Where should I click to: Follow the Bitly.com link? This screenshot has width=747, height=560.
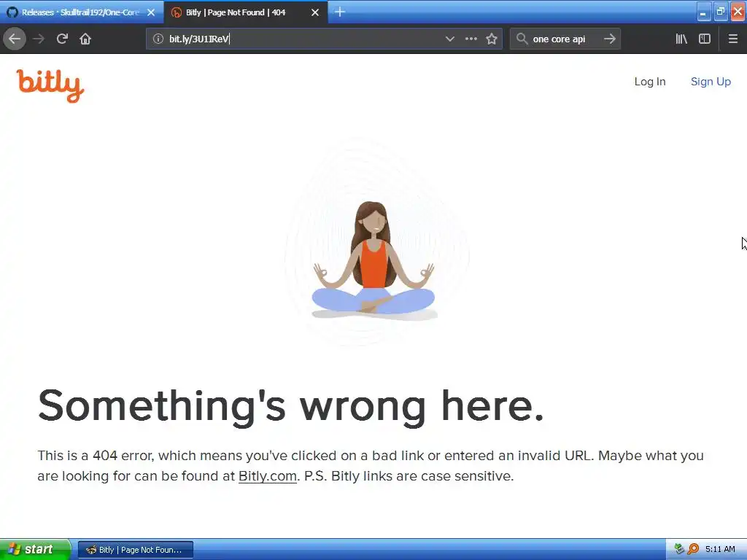(x=267, y=476)
